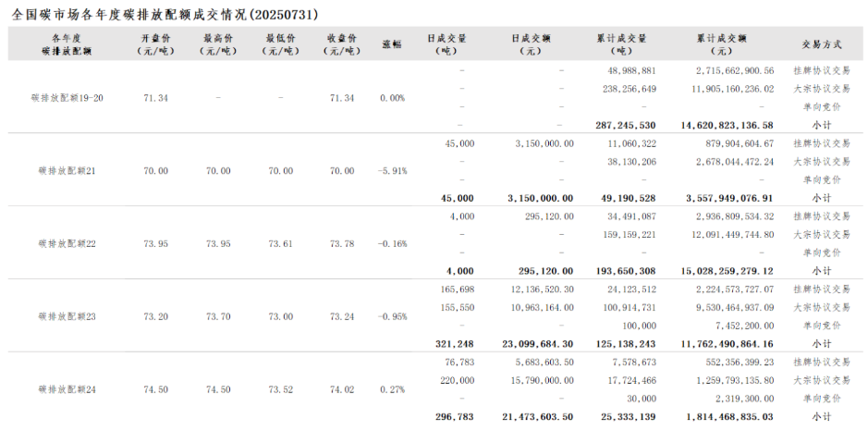This screenshot has height=431, width=868.
Task: Click the 碳排放配额22 row label
Action: [67, 244]
